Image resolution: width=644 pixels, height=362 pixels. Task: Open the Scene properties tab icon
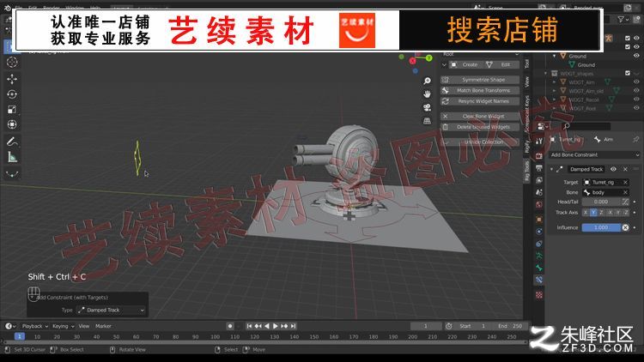(x=539, y=192)
